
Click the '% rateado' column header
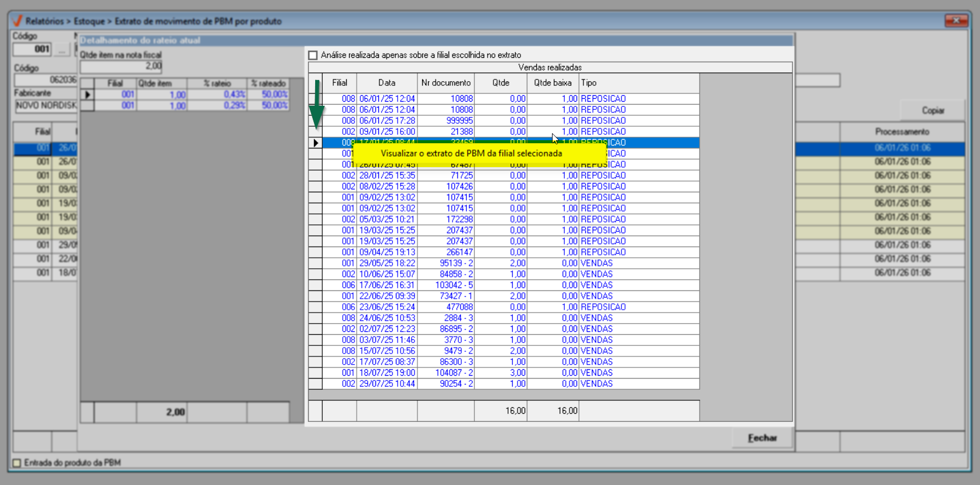coord(268,84)
